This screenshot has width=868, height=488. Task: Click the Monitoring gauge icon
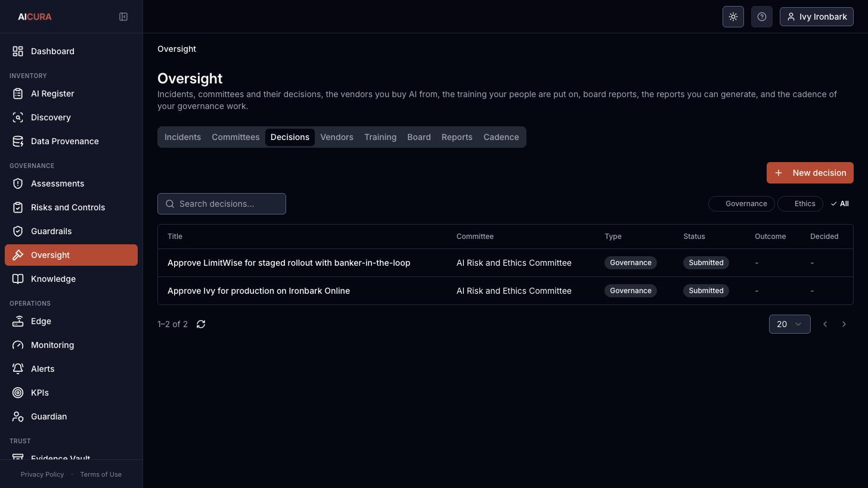coord(18,345)
